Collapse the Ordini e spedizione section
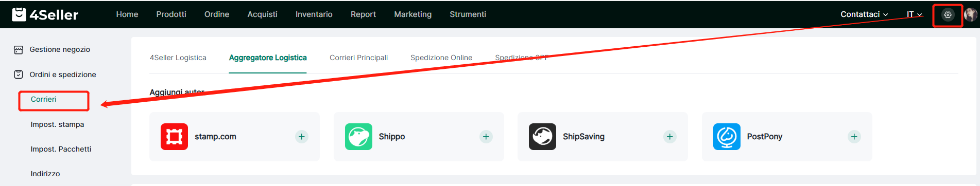 click(x=56, y=75)
